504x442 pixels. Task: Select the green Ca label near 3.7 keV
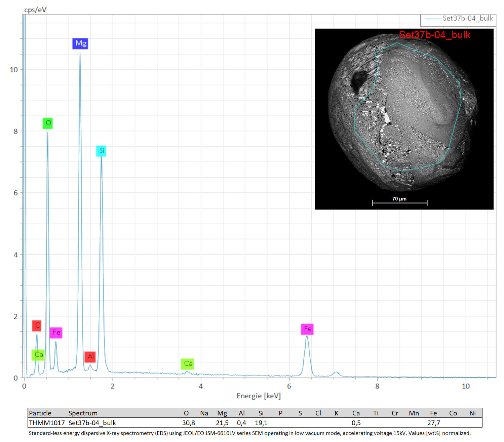point(187,364)
